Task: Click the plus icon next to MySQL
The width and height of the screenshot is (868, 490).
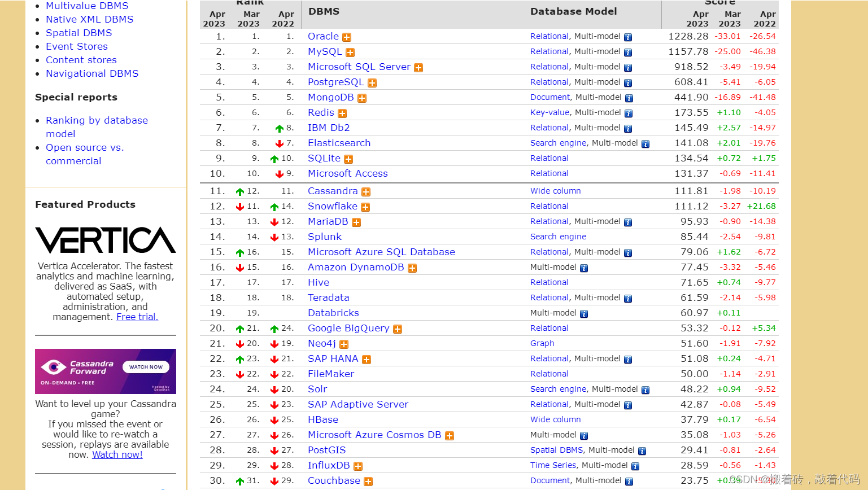Action: pyautogui.click(x=350, y=53)
